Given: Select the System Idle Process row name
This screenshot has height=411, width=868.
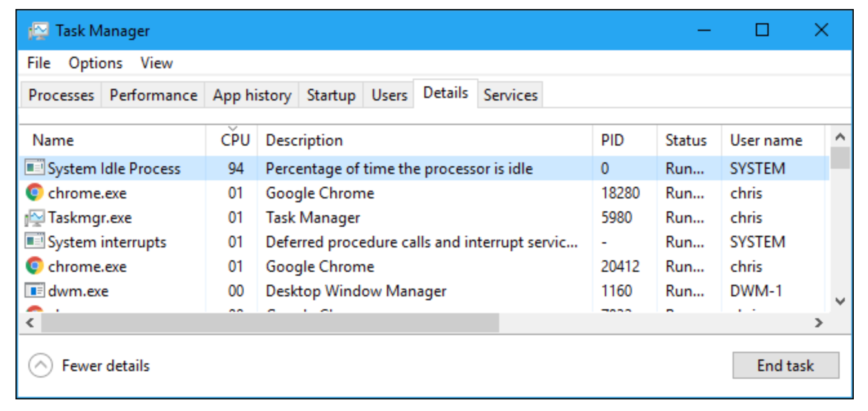Looking at the screenshot, I should coord(114,169).
